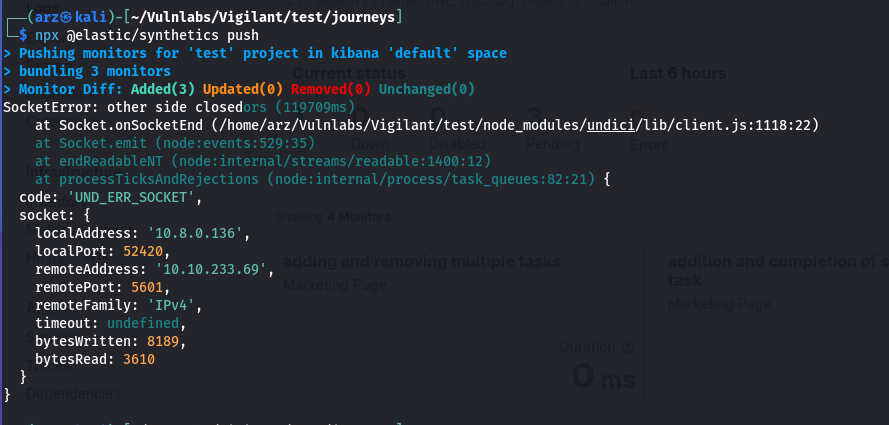This screenshot has height=425, width=889.
Task: Click the 'at Socket.emit (node:events:529:35)' line
Action: click(x=175, y=143)
